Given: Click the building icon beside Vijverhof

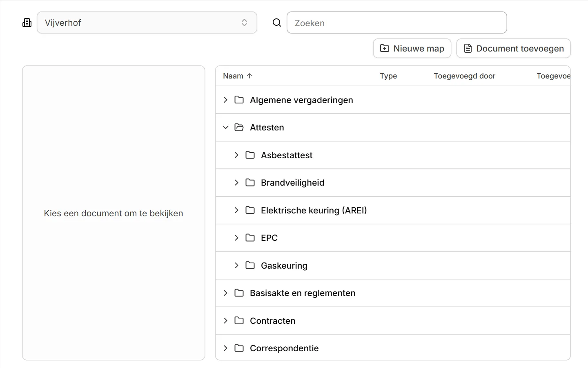Looking at the screenshot, I should click(27, 22).
